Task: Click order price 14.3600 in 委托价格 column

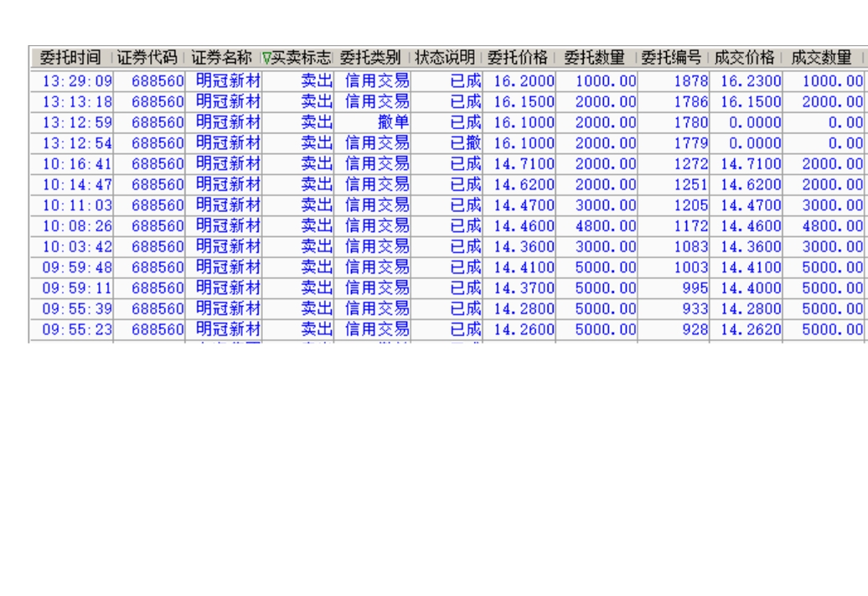Action: pyautogui.click(x=524, y=246)
